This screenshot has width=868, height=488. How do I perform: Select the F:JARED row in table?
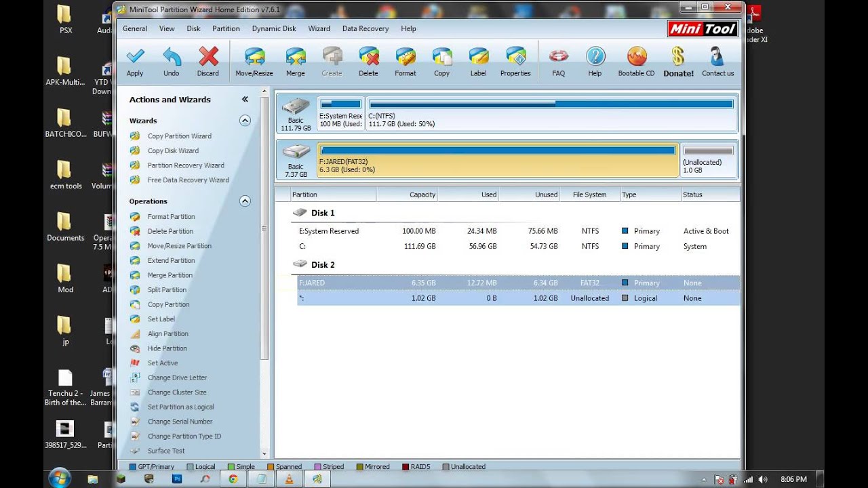coord(518,283)
